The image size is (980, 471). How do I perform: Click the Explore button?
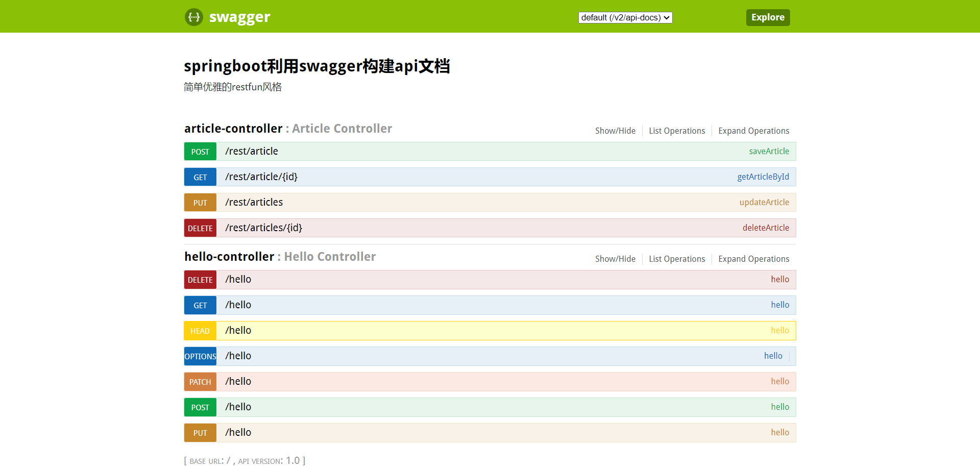[768, 17]
